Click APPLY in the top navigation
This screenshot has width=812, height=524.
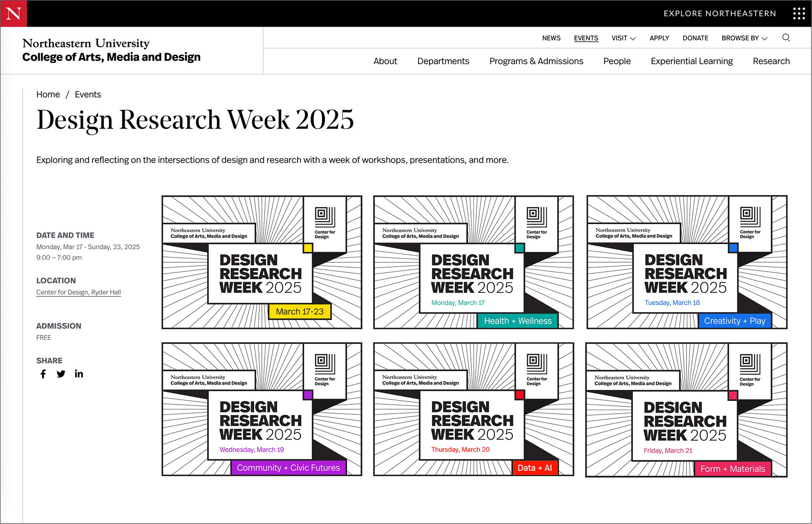tap(659, 38)
